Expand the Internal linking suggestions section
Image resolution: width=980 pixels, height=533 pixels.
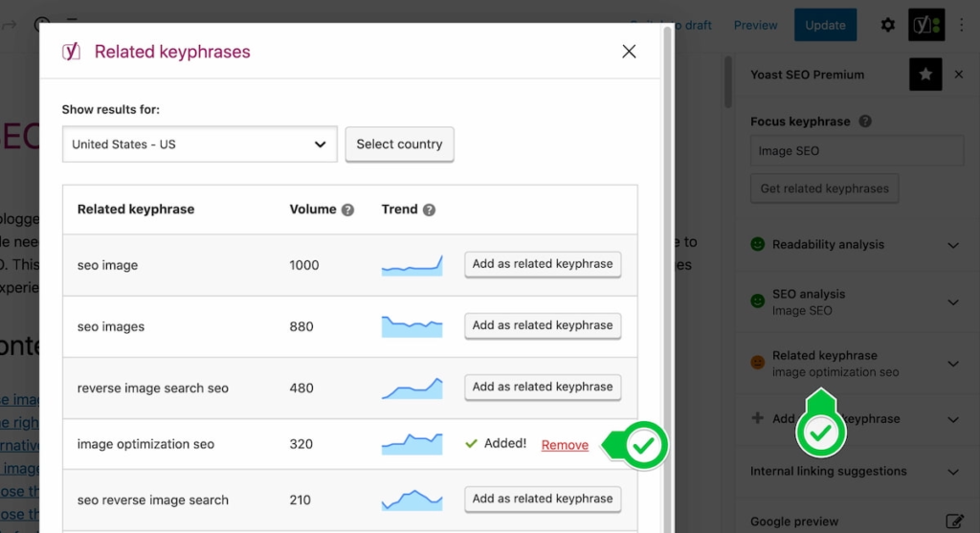pyautogui.click(x=952, y=472)
